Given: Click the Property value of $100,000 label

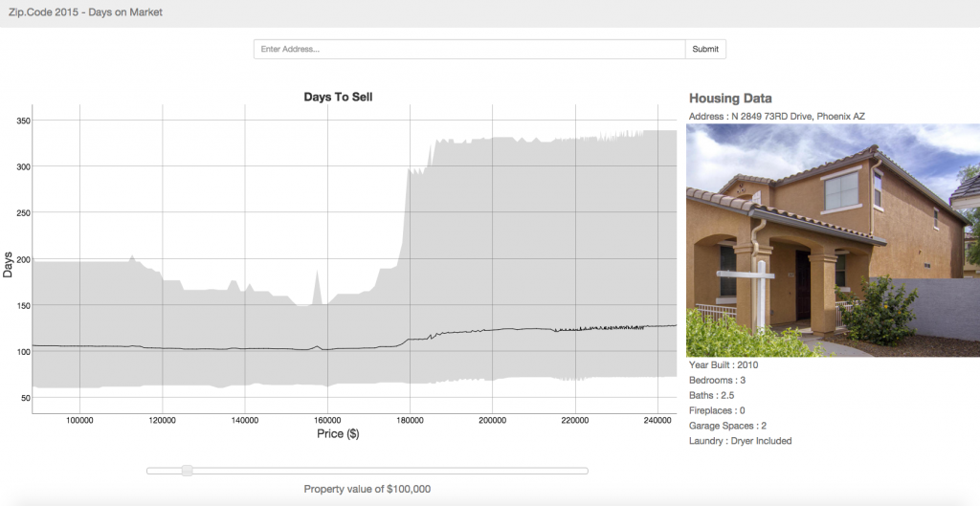Looking at the screenshot, I should 367,489.
